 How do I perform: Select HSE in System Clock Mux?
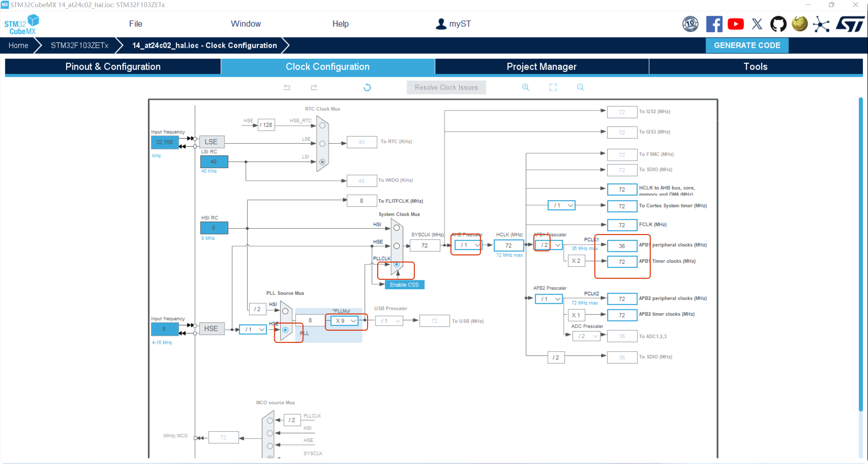click(397, 246)
